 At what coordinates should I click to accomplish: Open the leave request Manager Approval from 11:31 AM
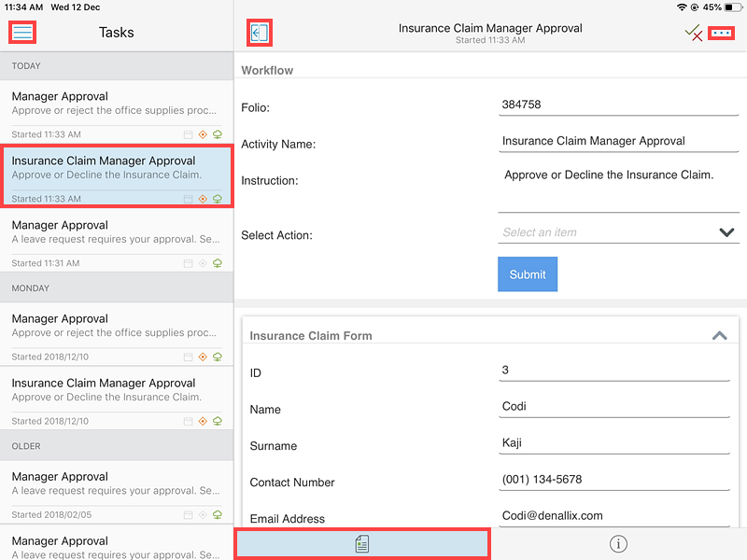pyautogui.click(x=117, y=241)
